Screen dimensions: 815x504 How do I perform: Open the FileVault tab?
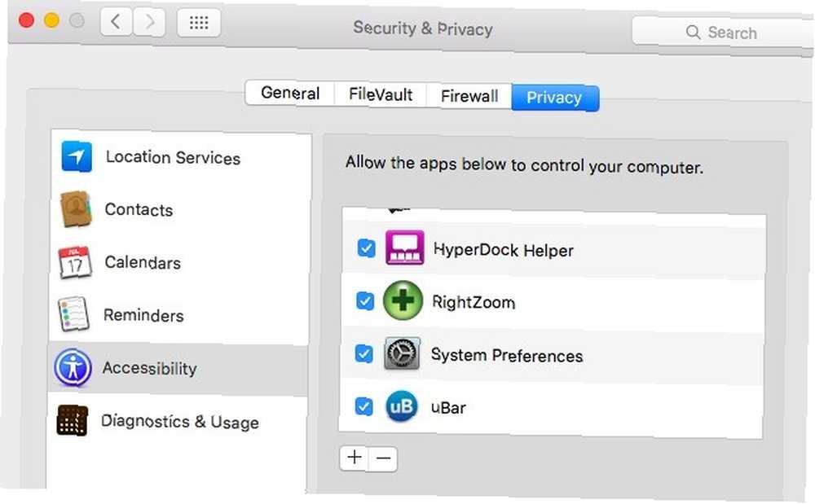(x=381, y=94)
